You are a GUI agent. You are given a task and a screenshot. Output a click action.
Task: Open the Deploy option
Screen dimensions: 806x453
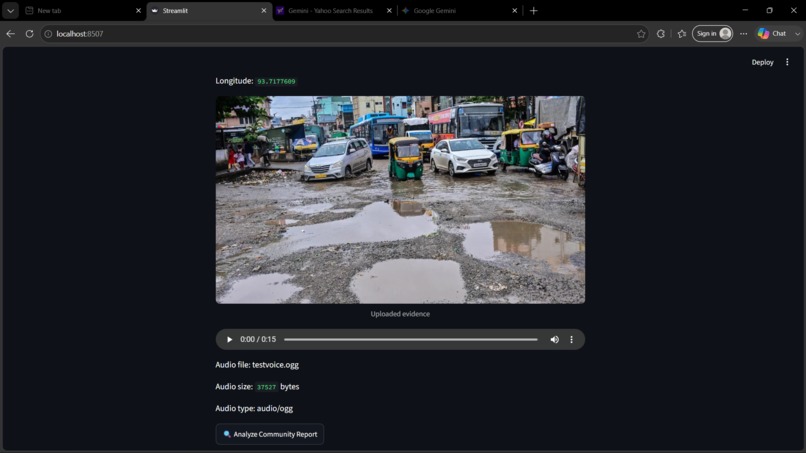pos(762,62)
